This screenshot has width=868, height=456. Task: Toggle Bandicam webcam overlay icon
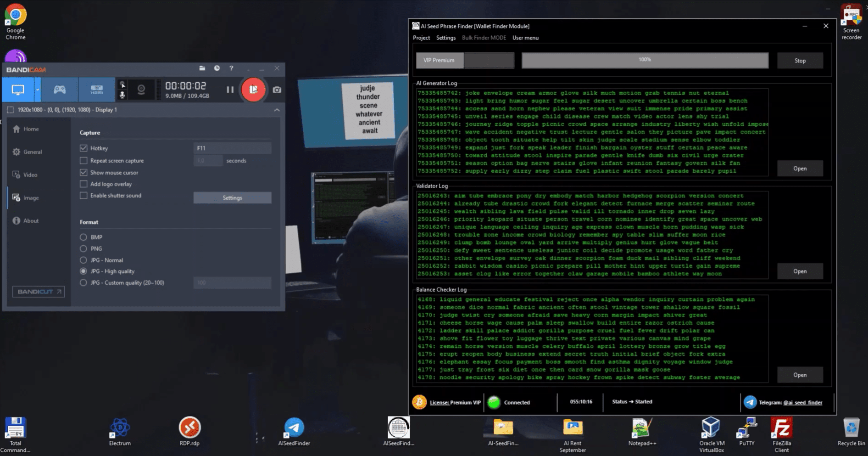coord(141,90)
